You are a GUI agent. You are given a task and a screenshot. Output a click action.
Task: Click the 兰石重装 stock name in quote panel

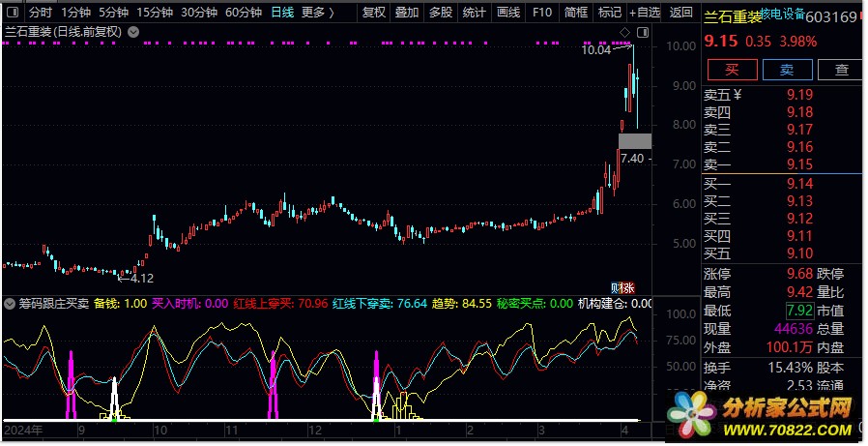coord(733,17)
